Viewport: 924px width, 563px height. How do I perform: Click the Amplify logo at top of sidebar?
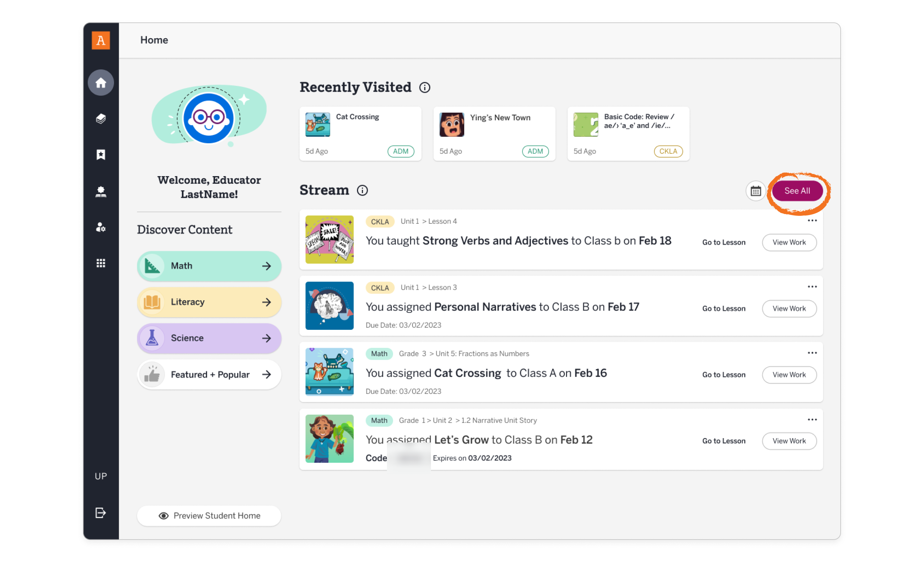point(100,41)
